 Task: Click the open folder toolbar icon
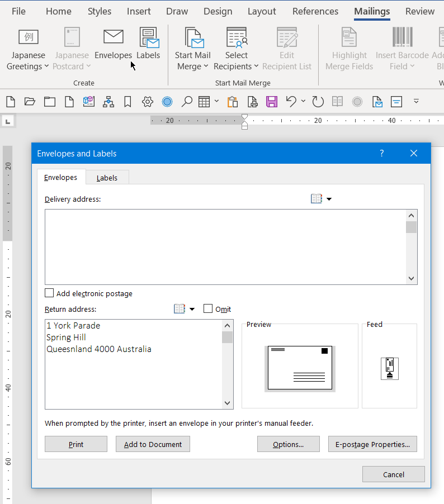pyautogui.click(x=30, y=102)
